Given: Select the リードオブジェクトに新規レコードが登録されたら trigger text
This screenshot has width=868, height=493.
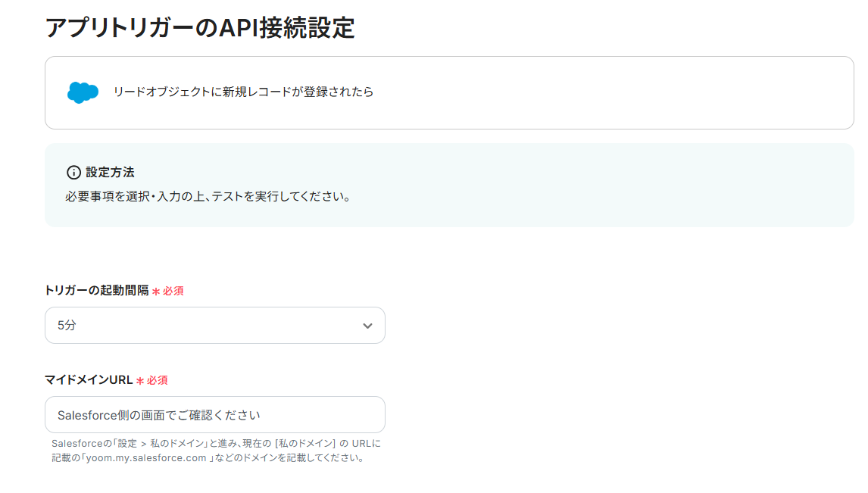Looking at the screenshot, I should click(243, 92).
